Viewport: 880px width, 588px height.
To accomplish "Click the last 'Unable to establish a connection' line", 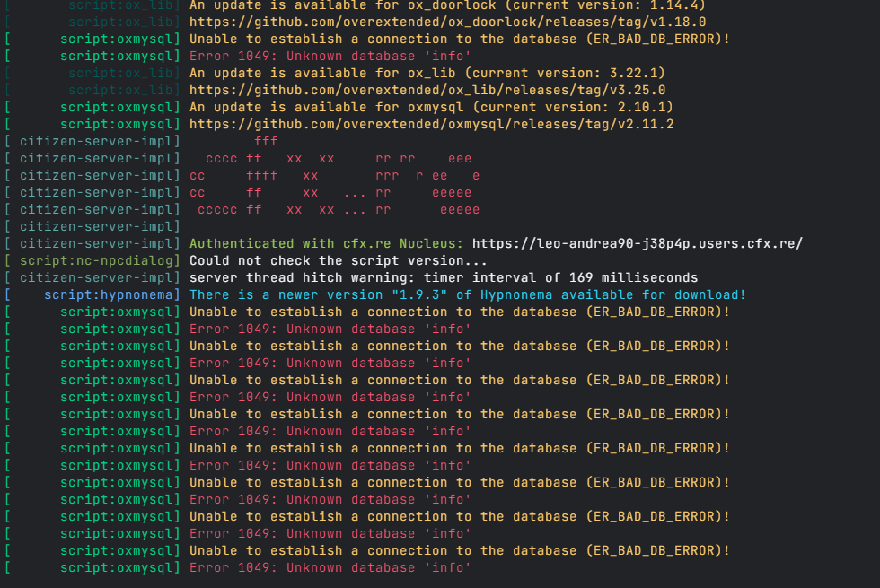I will click(459, 551).
